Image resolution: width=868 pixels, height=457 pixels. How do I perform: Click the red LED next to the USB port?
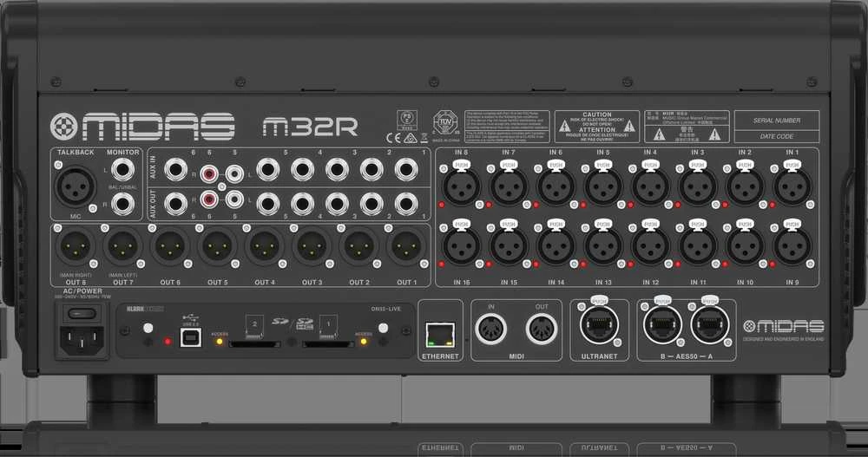point(168,342)
